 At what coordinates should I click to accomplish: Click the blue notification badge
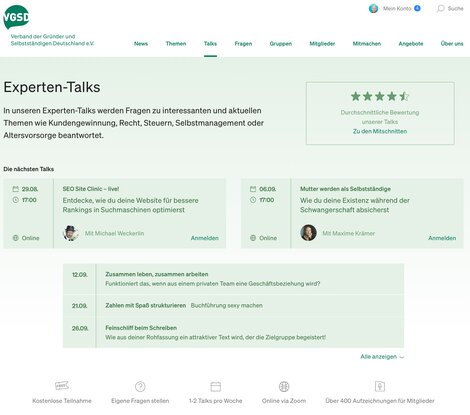pyautogui.click(x=417, y=8)
